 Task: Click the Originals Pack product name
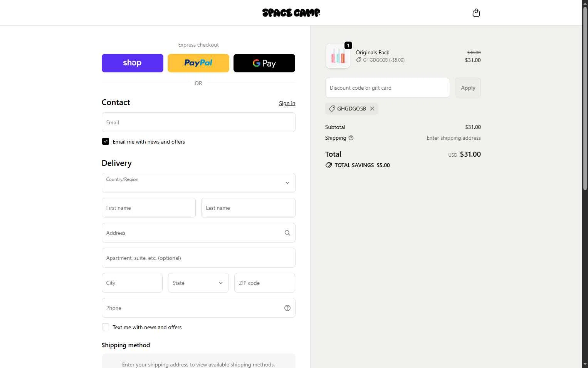tap(373, 52)
